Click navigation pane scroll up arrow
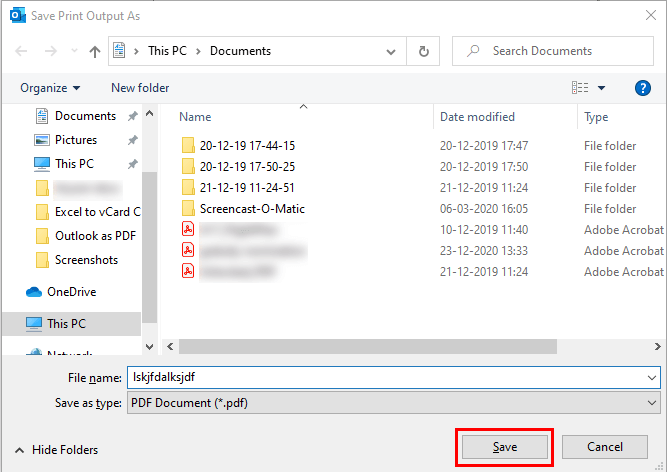 [x=149, y=114]
